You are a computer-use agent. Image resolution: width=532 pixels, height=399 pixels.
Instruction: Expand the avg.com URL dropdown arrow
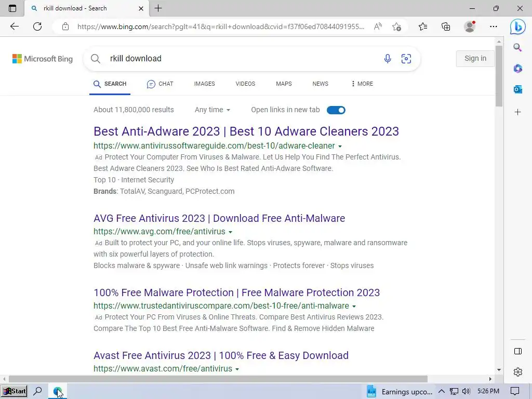230,232
